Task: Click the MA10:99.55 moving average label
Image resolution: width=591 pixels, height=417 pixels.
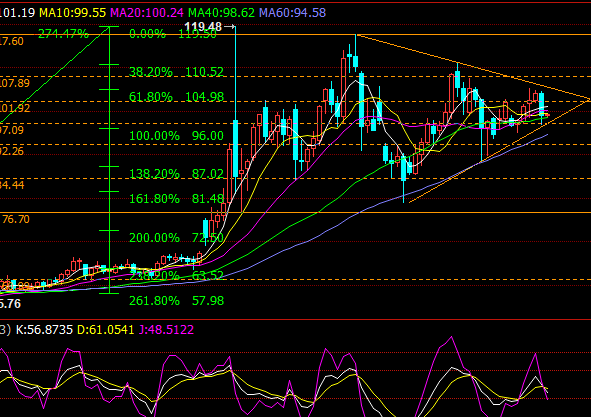Action: point(73,13)
